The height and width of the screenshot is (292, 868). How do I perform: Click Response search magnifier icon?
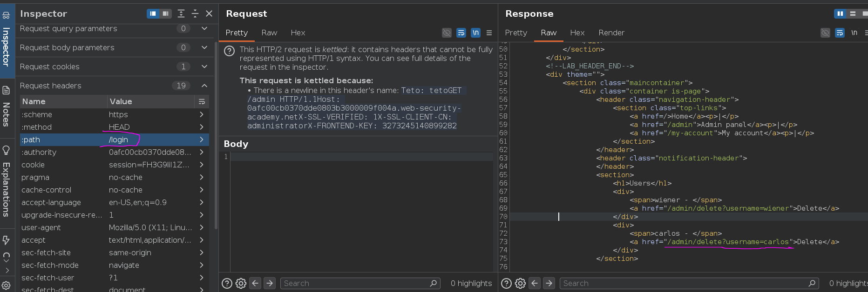tap(812, 283)
